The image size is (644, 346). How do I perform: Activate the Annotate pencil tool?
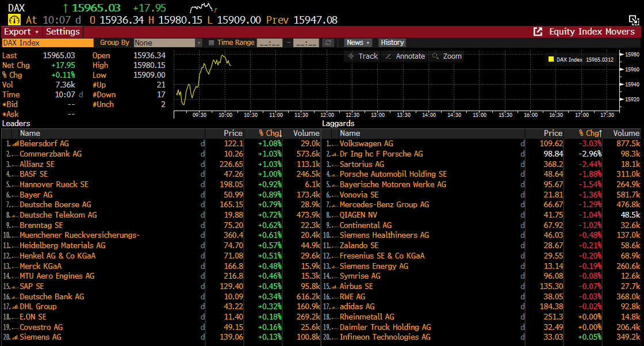point(405,56)
